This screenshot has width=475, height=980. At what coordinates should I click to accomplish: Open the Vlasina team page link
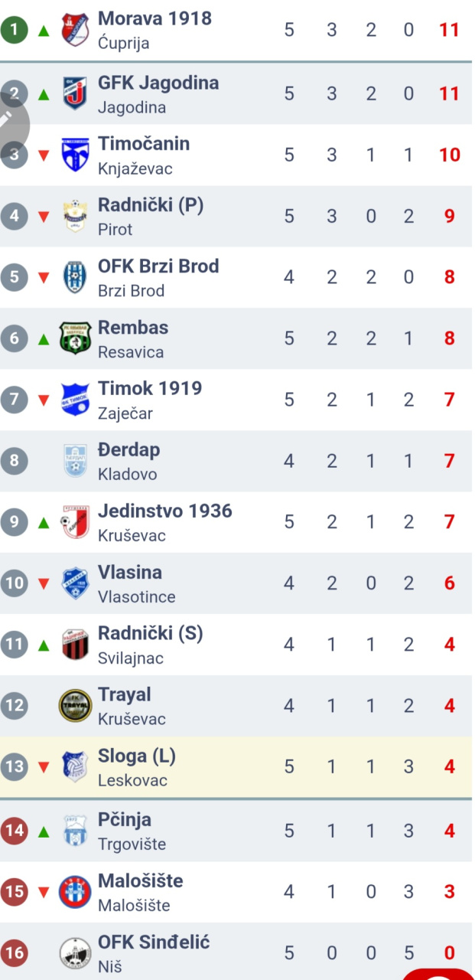point(130,573)
